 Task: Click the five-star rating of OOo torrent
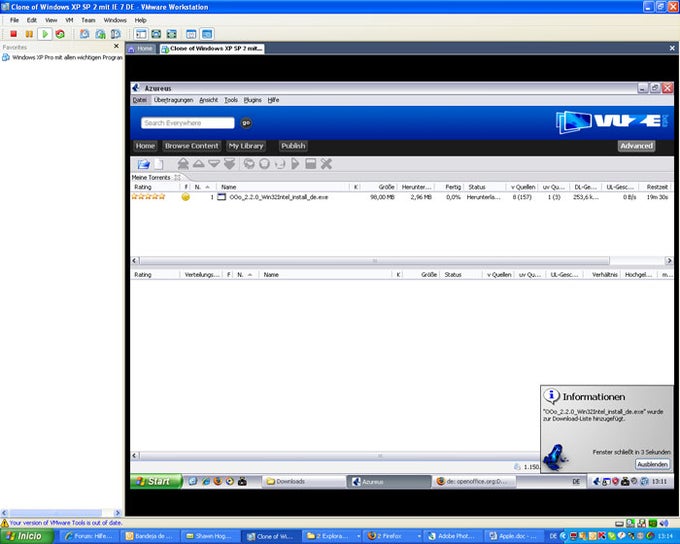pos(148,197)
